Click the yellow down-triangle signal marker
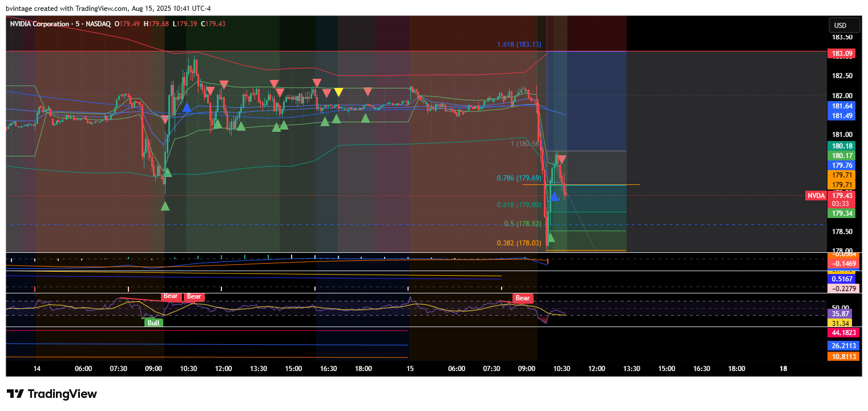 (338, 92)
